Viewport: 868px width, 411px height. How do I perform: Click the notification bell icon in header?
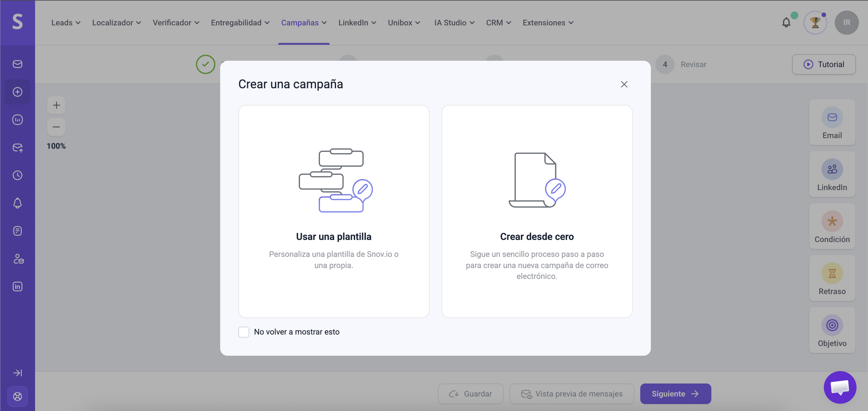pyautogui.click(x=786, y=23)
